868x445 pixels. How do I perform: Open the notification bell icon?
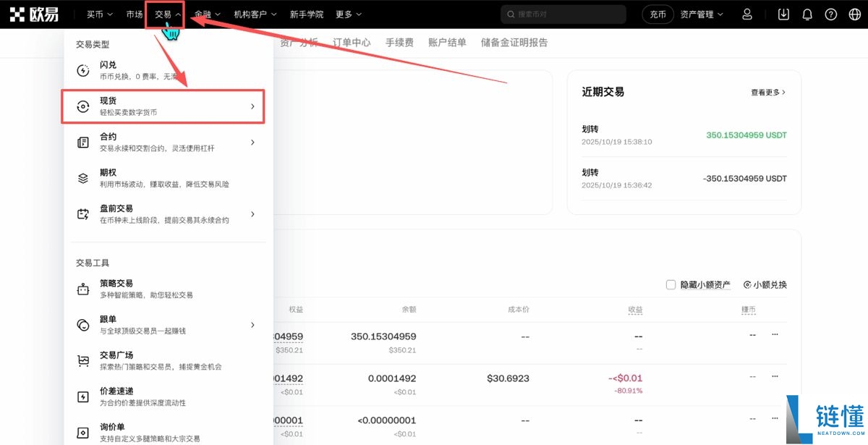(x=807, y=14)
